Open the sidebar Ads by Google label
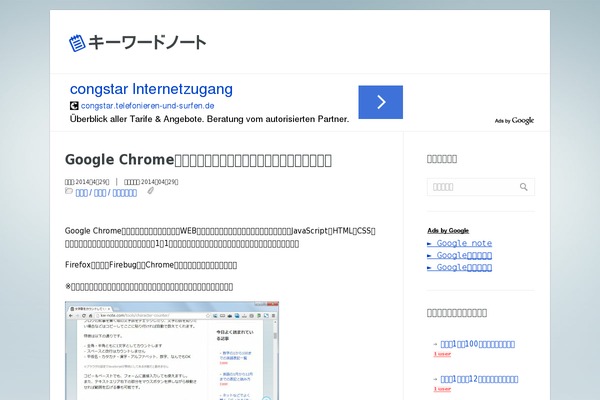The image size is (600, 400). tap(448, 230)
